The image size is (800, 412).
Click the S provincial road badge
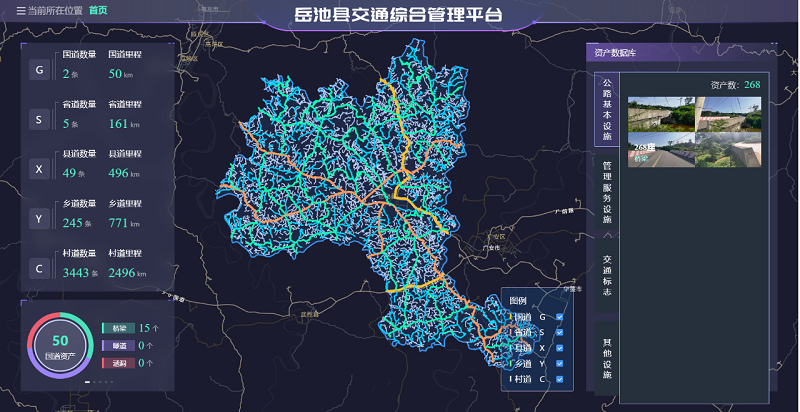pyautogui.click(x=39, y=120)
